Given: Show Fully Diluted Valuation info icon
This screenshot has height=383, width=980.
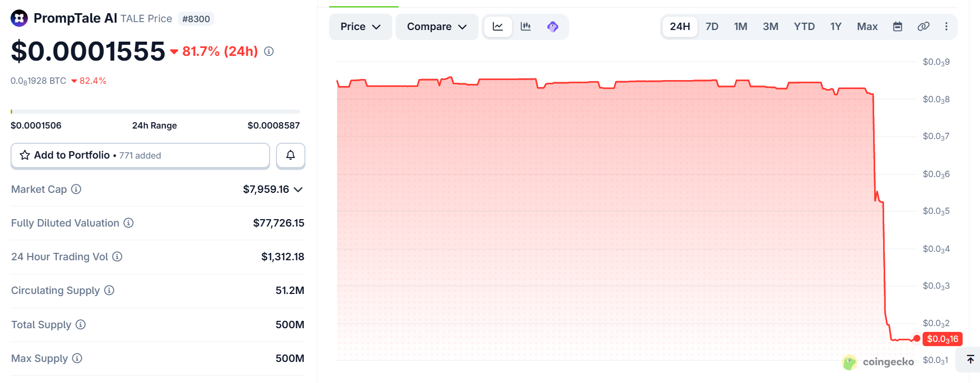Looking at the screenshot, I should tap(128, 223).
